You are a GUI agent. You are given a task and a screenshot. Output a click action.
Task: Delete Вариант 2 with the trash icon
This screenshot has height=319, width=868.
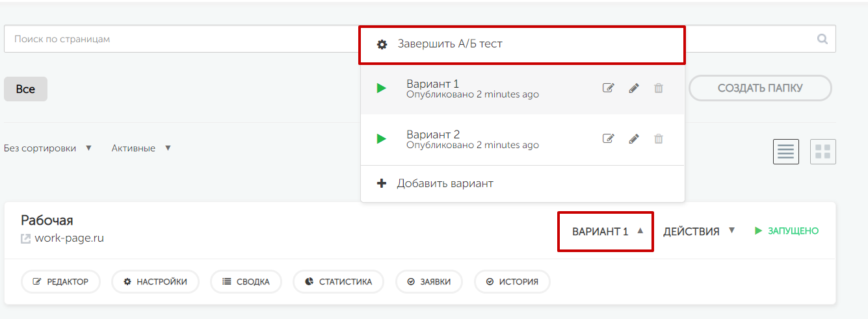click(x=659, y=139)
